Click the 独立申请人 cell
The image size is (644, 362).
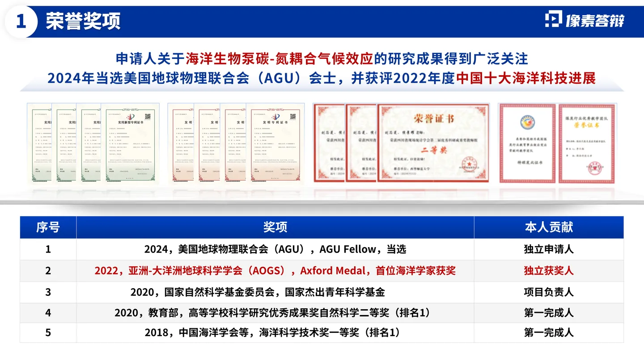[x=549, y=249]
